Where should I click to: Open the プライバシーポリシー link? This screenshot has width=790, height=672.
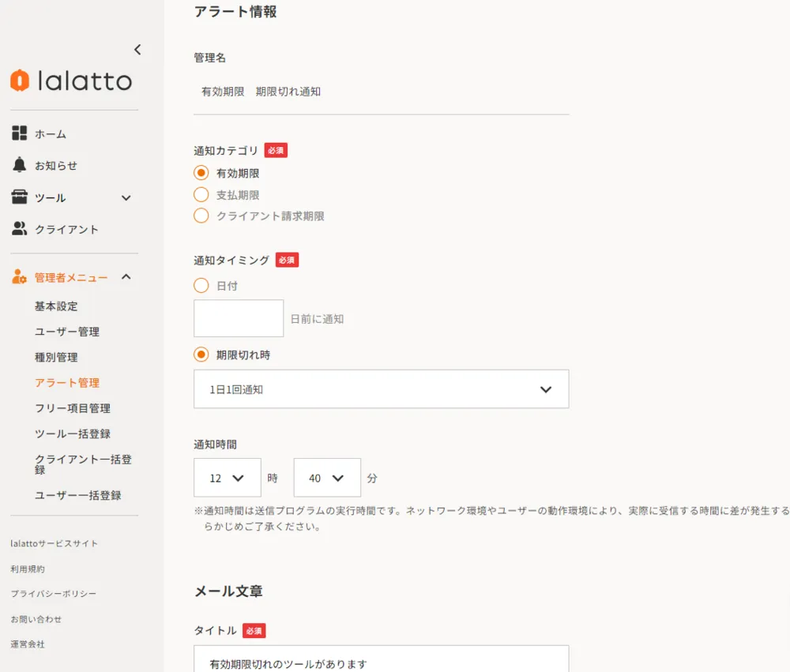pos(54,594)
